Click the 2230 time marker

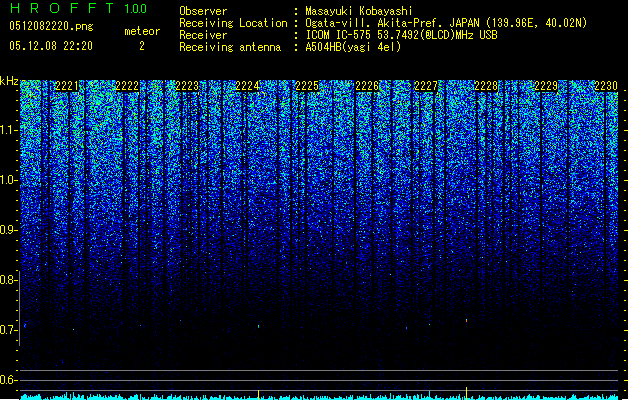pos(606,86)
